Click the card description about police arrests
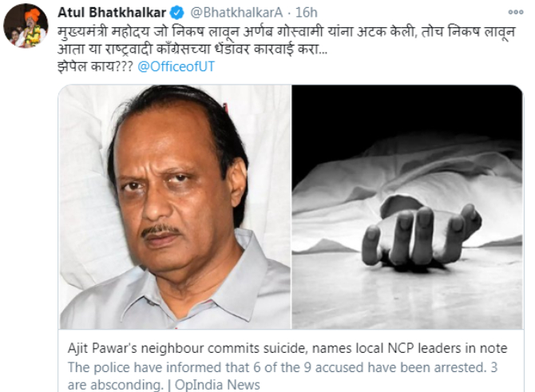Viewport: 535px width, 392px height. [283, 376]
